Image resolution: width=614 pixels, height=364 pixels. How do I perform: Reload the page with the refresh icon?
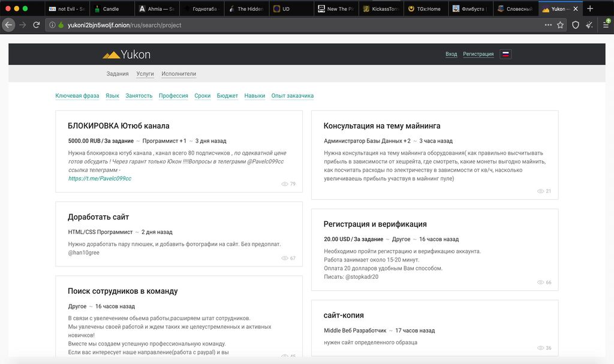pos(37,25)
